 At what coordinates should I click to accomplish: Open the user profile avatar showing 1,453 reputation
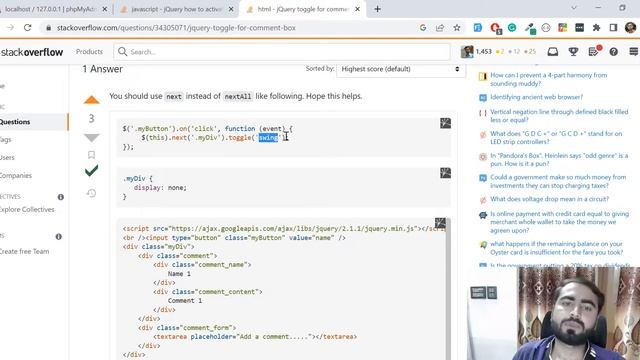467,52
